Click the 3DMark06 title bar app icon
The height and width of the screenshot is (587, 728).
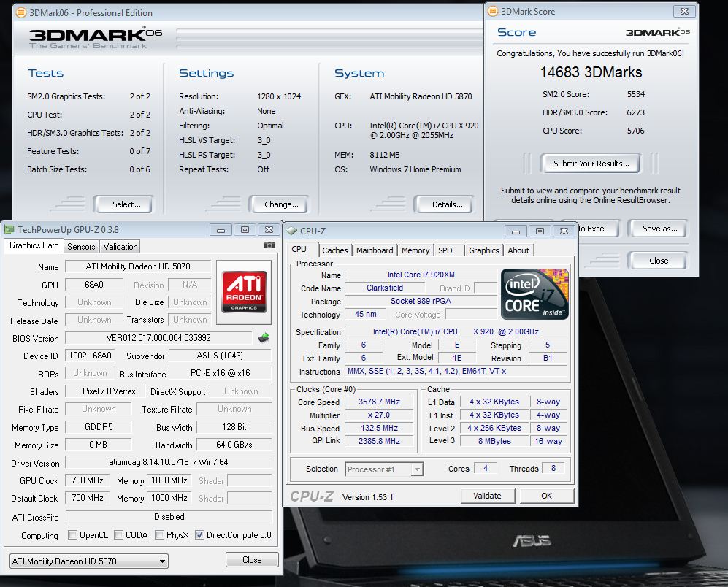click(21, 12)
